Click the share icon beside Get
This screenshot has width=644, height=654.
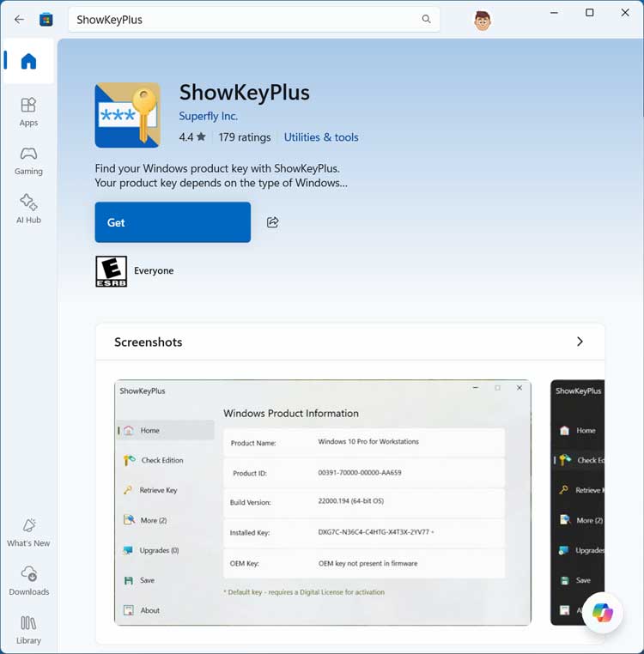coord(272,222)
